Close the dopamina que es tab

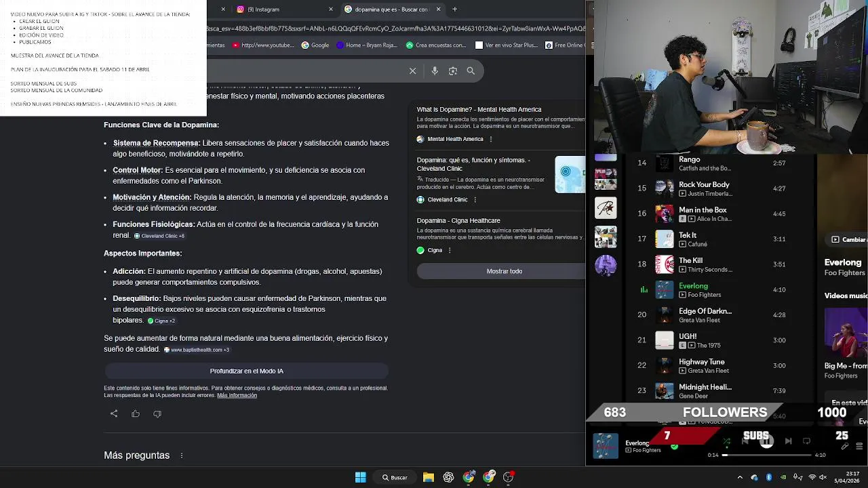(438, 9)
